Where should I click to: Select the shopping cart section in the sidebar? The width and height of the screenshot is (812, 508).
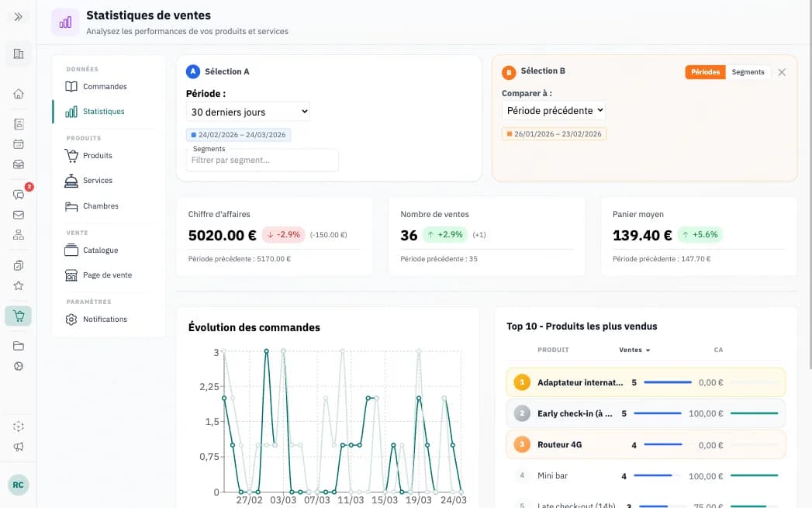(18, 316)
